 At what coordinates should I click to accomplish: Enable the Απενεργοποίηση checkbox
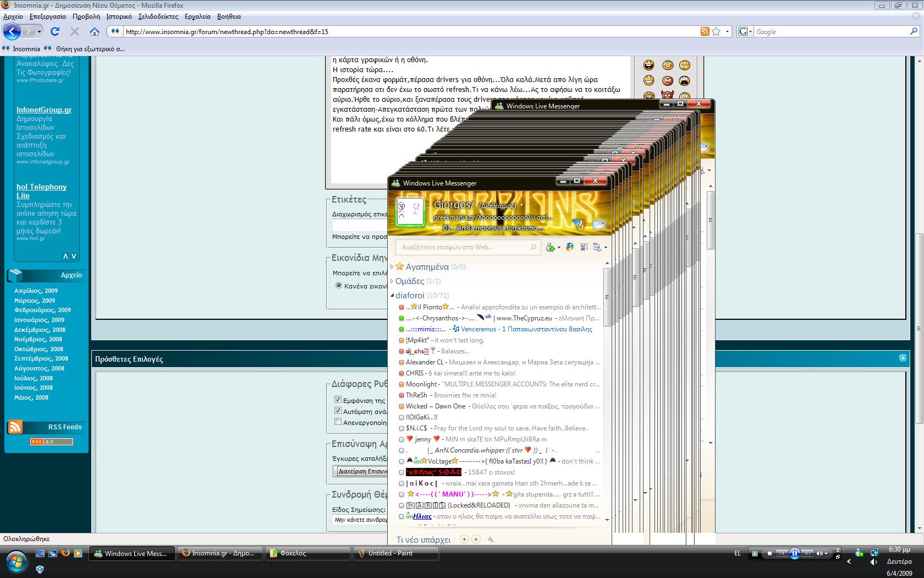[338, 422]
